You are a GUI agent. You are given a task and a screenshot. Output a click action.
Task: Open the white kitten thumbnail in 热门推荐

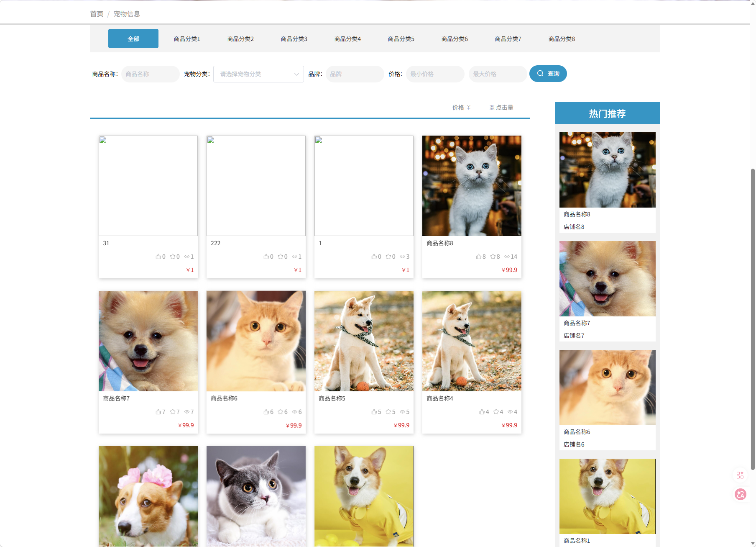[608, 170]
